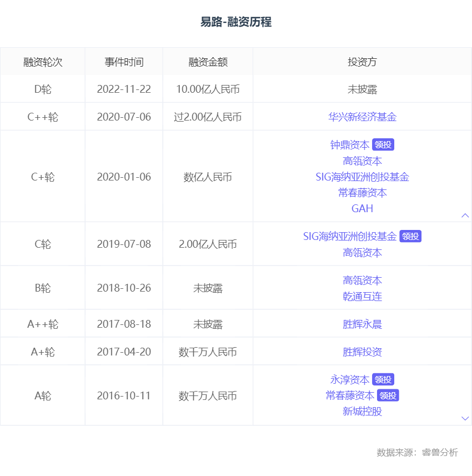Select the C+轮 round cell
Screen dimensions: 472x476
coord(43,177)
